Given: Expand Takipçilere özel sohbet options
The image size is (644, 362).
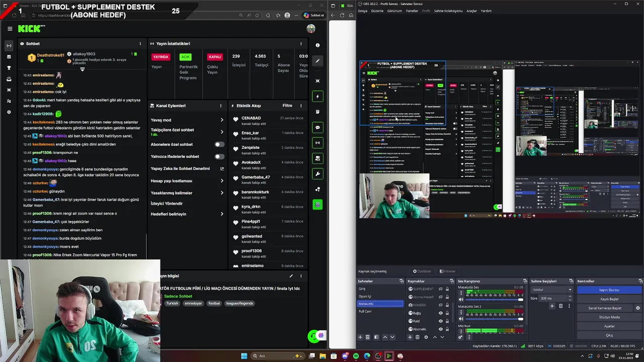Looking at the screenshot, I should point(222,132).
